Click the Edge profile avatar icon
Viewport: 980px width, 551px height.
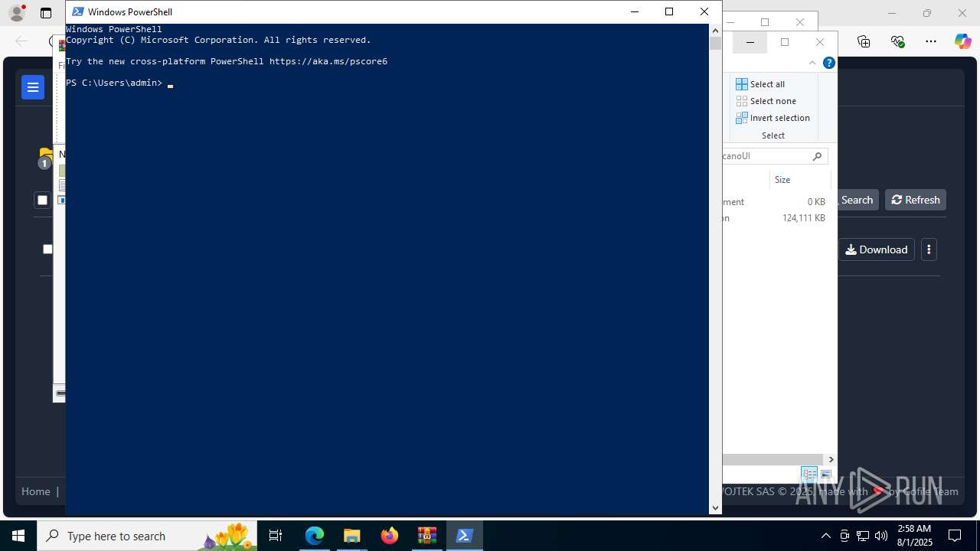click(x=16, y=13)
